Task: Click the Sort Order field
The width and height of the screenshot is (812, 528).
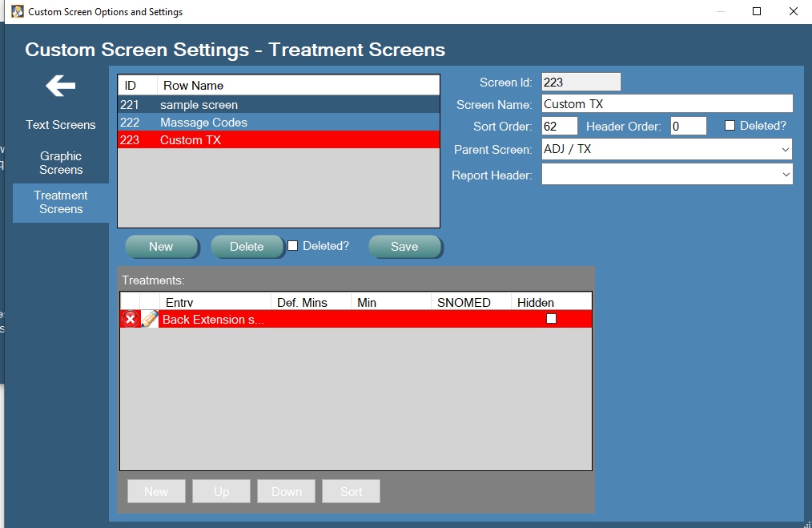Action: click(559, 126)
